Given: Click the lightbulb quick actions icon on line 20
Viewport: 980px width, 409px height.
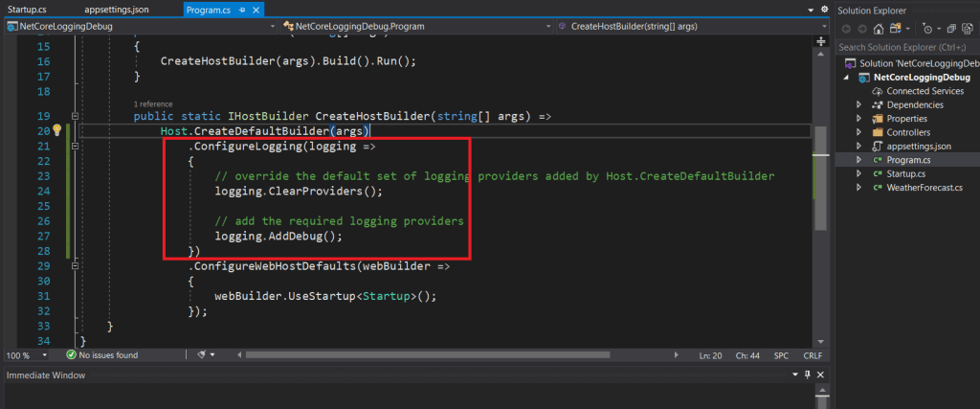Looking at the screenshot, I should click(56, 130).
